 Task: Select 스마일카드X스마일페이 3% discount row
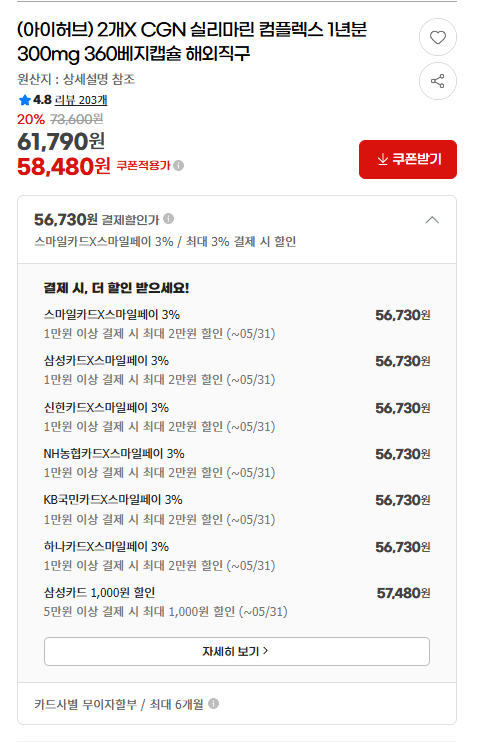click(x=237, y=324)
